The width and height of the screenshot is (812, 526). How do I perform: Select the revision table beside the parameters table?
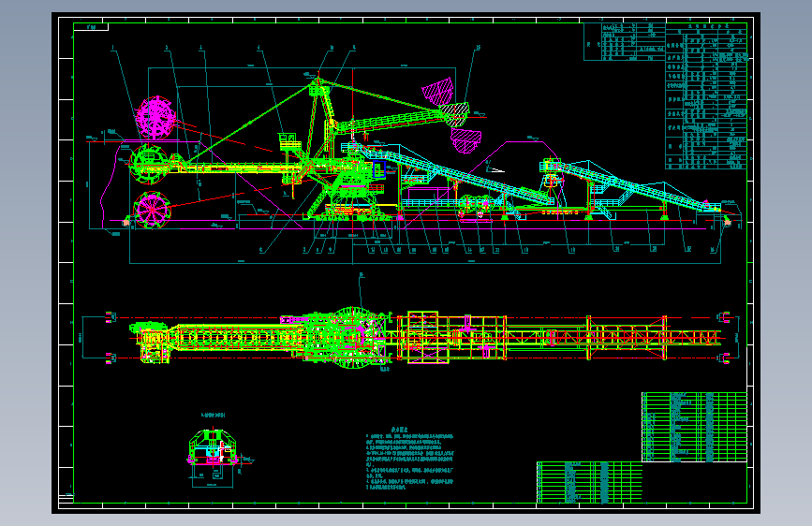[x=625, y=41]
